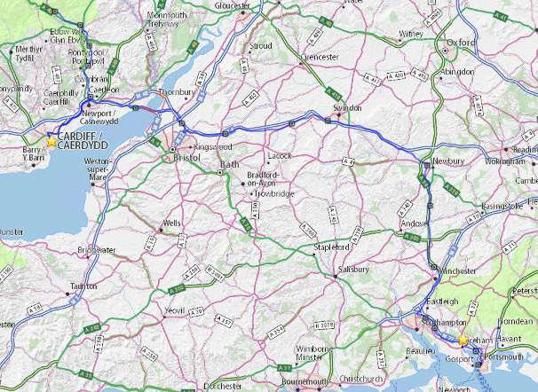Click the A 419 road shield near Swindon
538x392 pixels.
pyautogui.click(x=333, y=94)
